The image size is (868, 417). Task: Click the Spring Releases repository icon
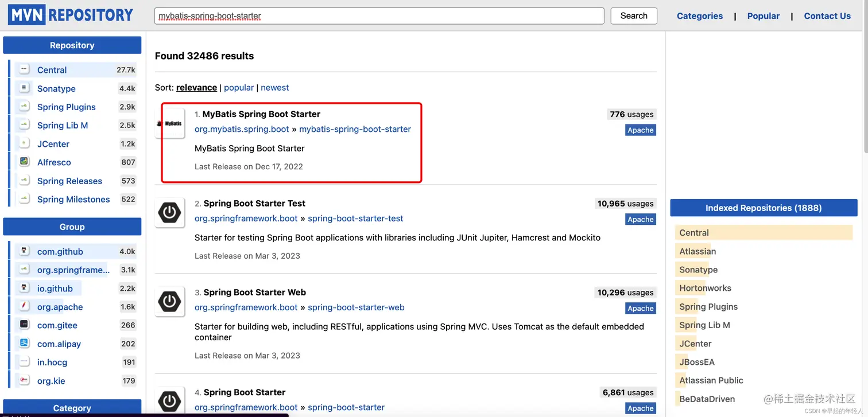coord(24,180)
